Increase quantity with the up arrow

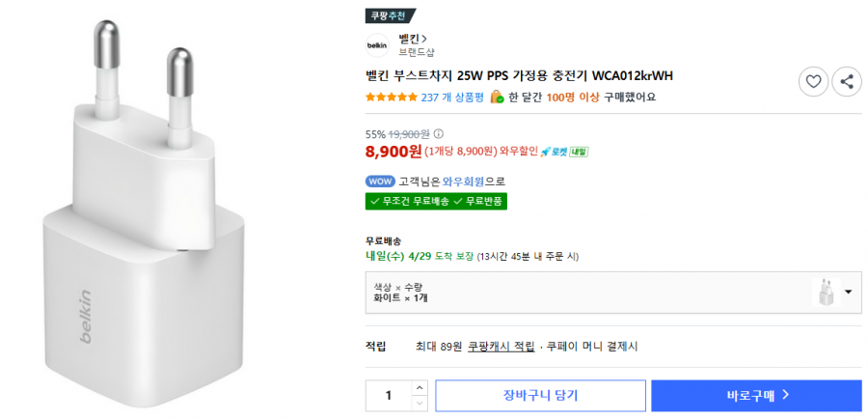(x=419, y=388)
